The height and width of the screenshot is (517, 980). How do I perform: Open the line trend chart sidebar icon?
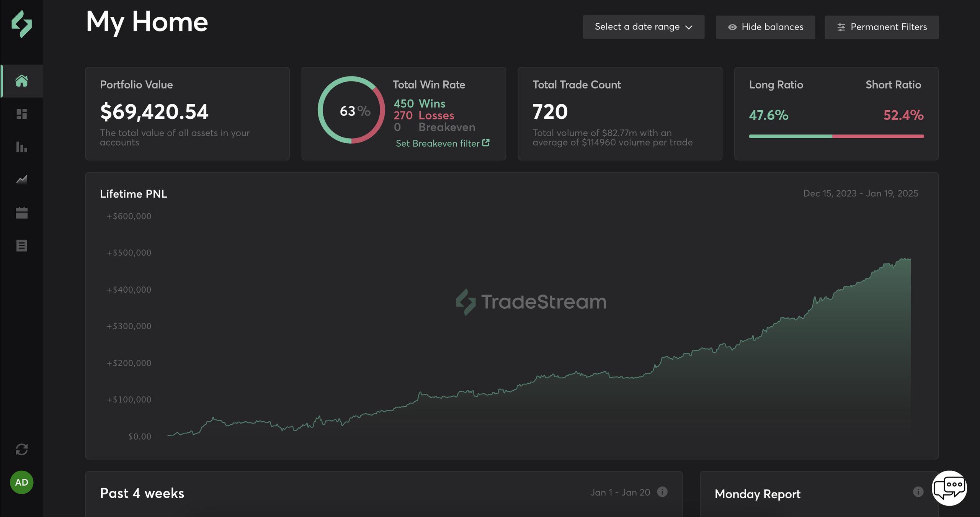[x=21, y=180]
